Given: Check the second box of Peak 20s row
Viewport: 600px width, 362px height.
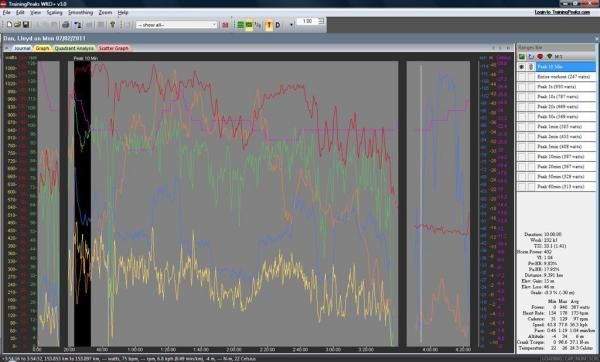Looking at the screenshot, I should coord(531,106).
